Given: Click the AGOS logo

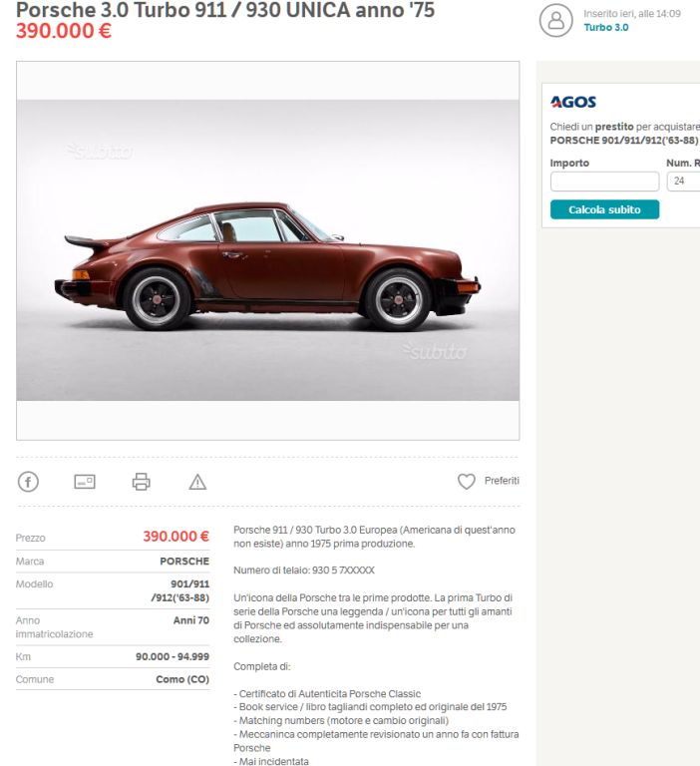Looking at the screenshot, I should coord(573,102).
